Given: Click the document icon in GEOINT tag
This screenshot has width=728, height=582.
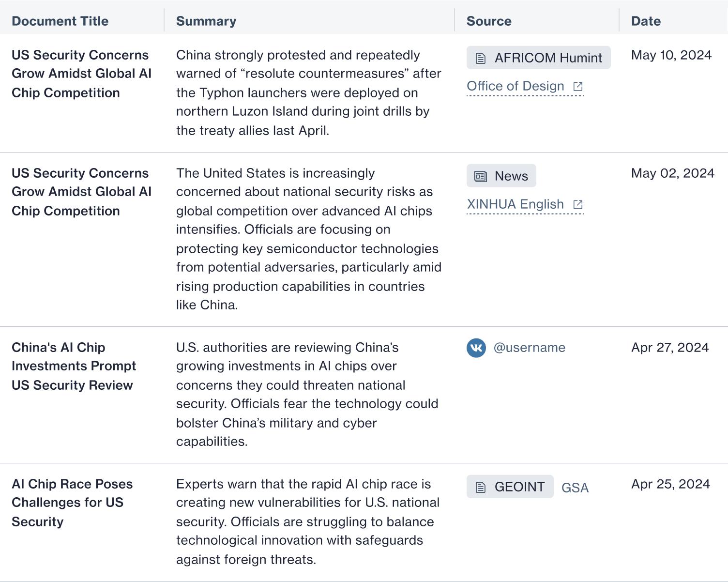Looking at the screenshot, I should 481,487.
